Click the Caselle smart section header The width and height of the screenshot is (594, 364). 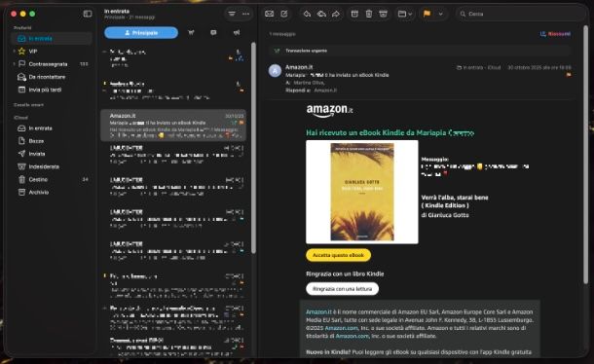coord(28,105)
